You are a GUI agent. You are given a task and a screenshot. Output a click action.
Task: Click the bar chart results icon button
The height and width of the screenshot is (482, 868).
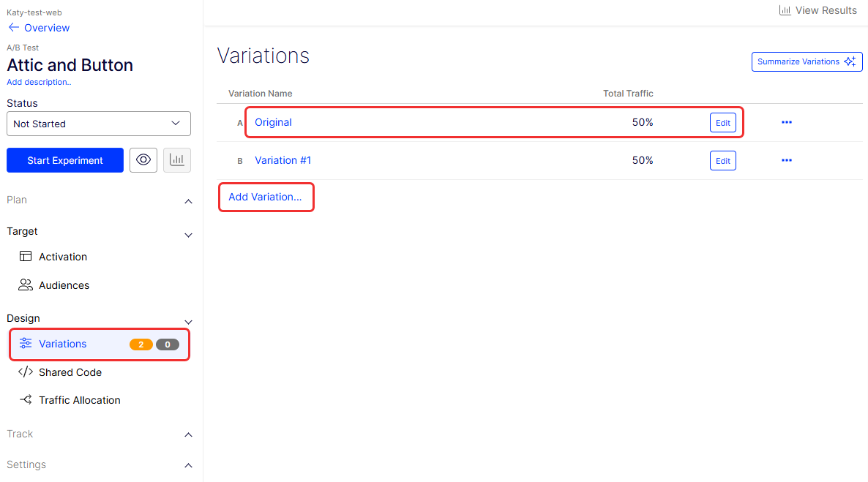(177, 160)
